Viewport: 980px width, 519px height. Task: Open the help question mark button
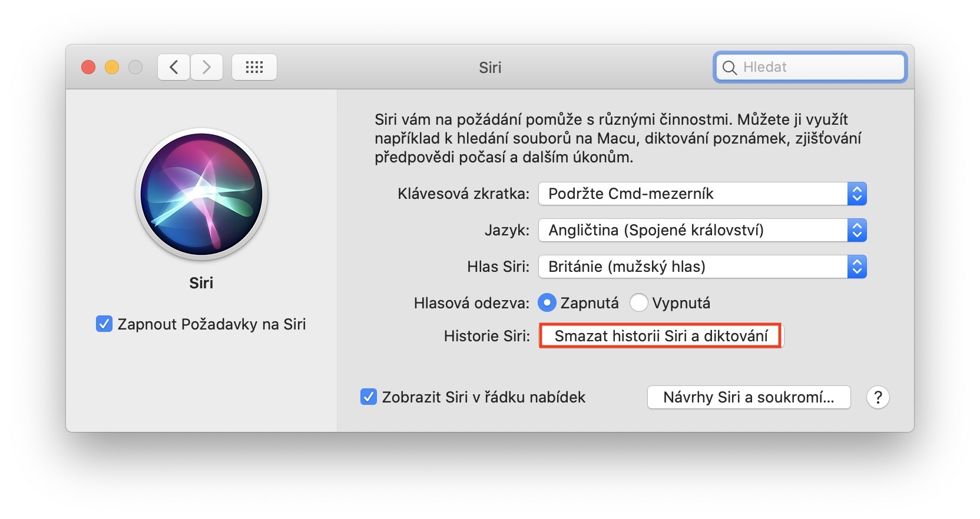[878, 397]
